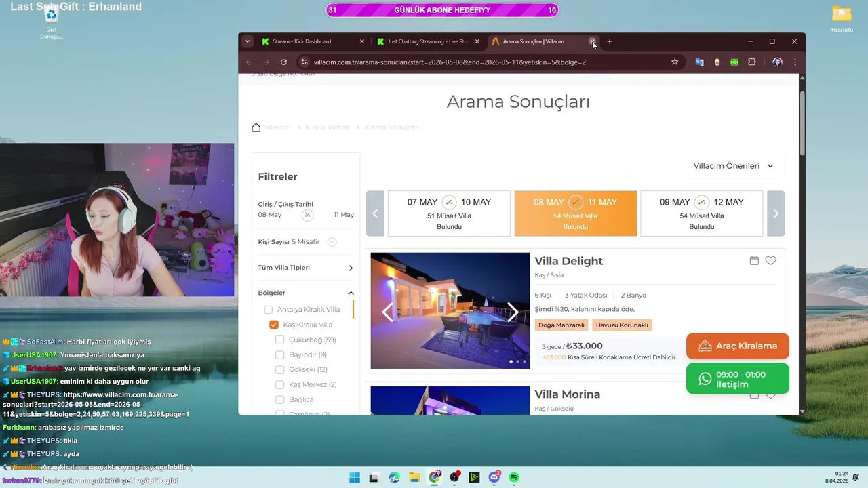Click the browser address bar URL
The image size is (868, 488).
pyautogui.click(x=450, y=62)
